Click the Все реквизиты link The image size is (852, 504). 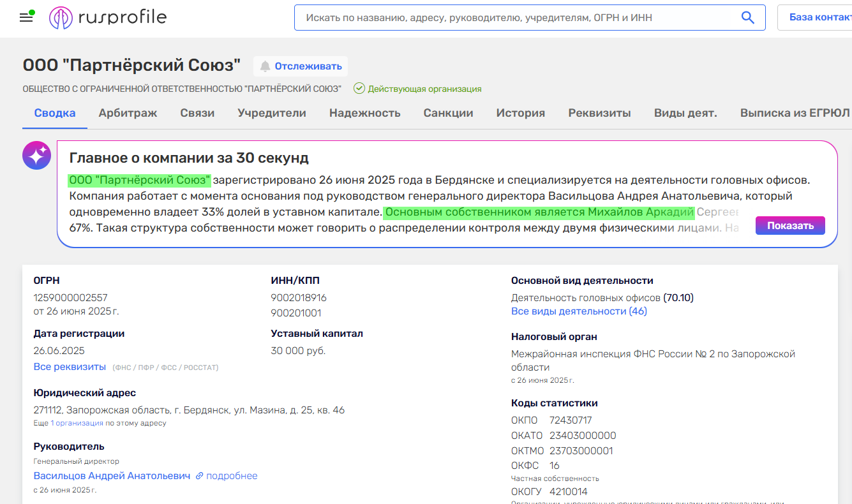70,367
